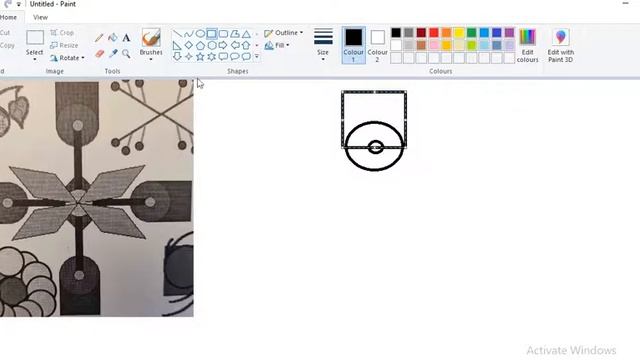The width and height of the screenshot is (640, 360).
Task: Choose the Rounded rectangle shape
Action: click(x=223, y=34)
